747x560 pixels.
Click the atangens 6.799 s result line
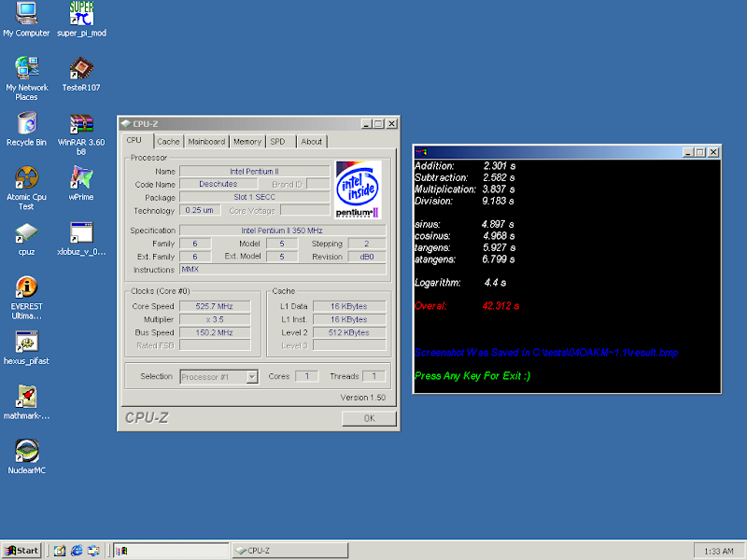pyautogui.click(x=465, y=259)
